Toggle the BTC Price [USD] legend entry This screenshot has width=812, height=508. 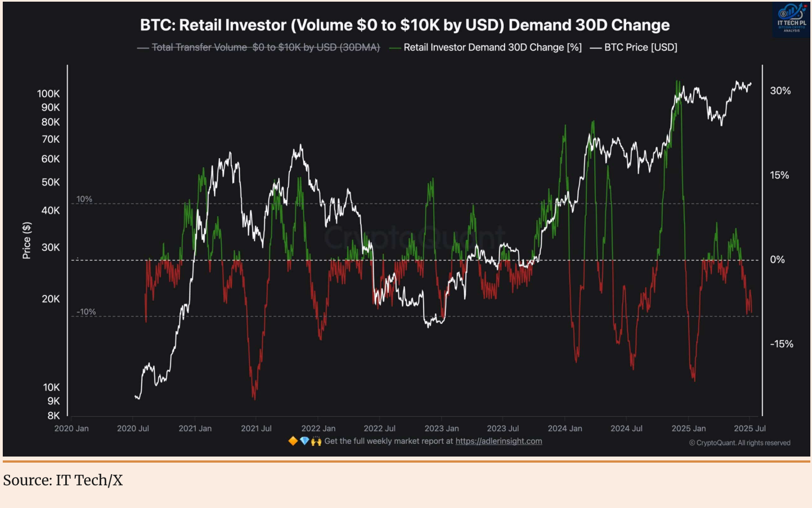(x=641, y=48)
